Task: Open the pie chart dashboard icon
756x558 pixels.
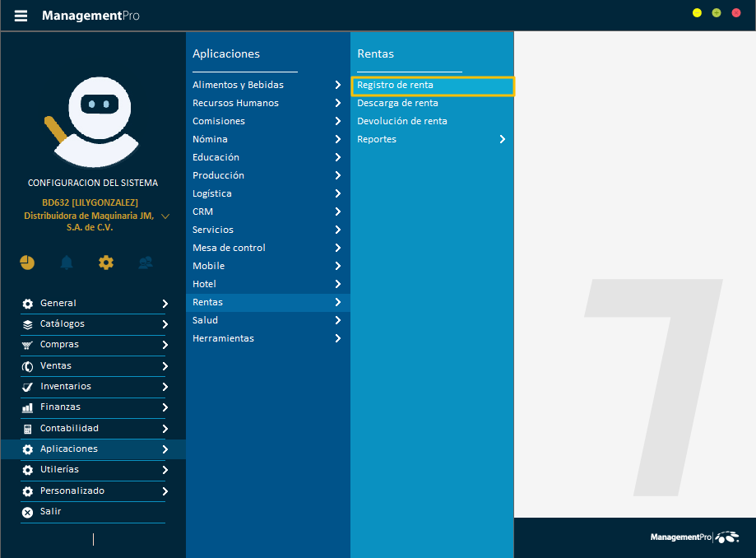Action: (27, 263)
